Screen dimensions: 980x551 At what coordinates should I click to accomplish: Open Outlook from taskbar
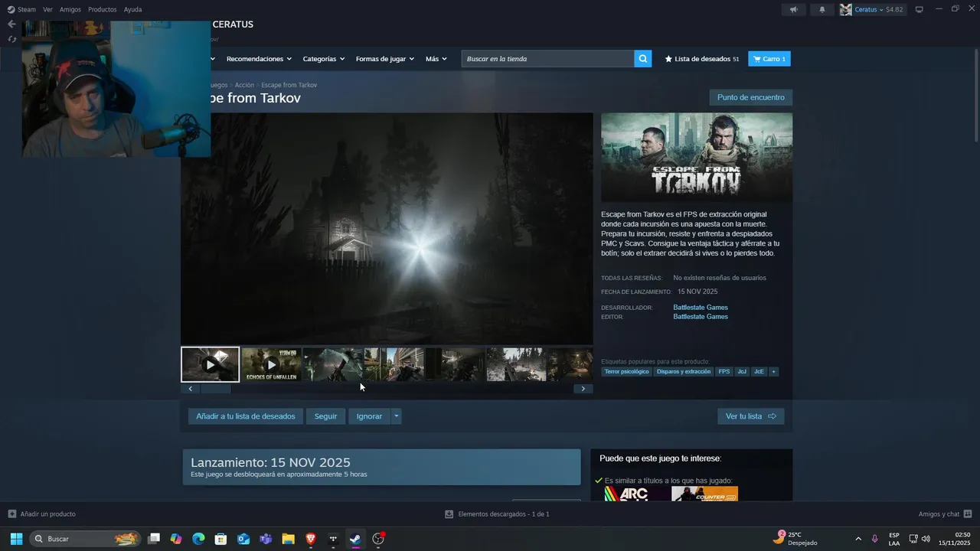[x=243, y=539]
